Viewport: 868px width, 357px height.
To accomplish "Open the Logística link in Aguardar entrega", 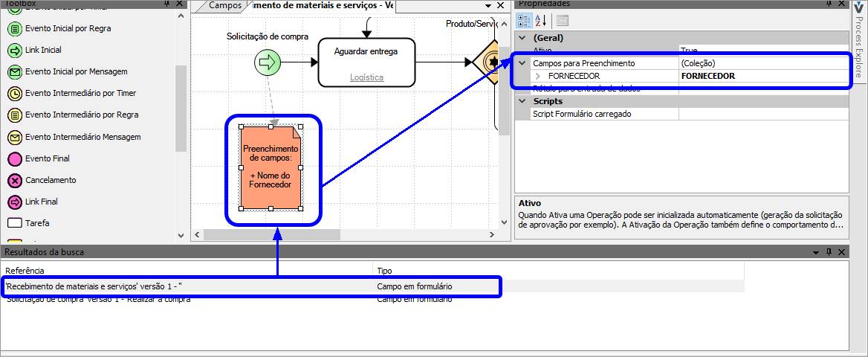I will pos(366,77).
